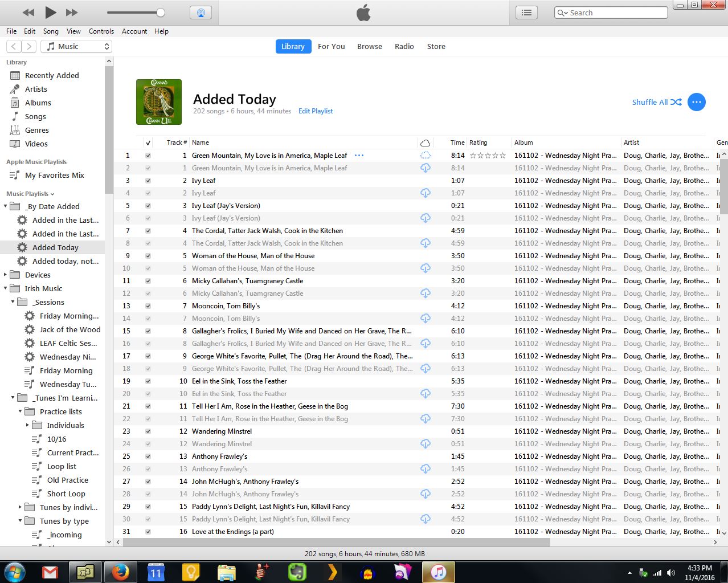This screenshot has width=728, height=583.
Task: Collapse the _By Date Added folder
Action: pos(5,206)
